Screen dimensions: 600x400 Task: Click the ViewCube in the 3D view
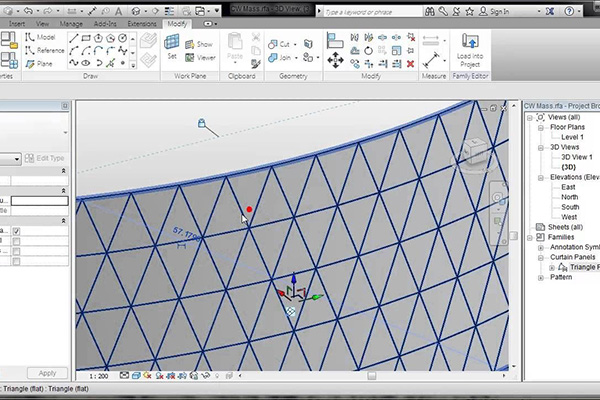click(x=474, y=152)
